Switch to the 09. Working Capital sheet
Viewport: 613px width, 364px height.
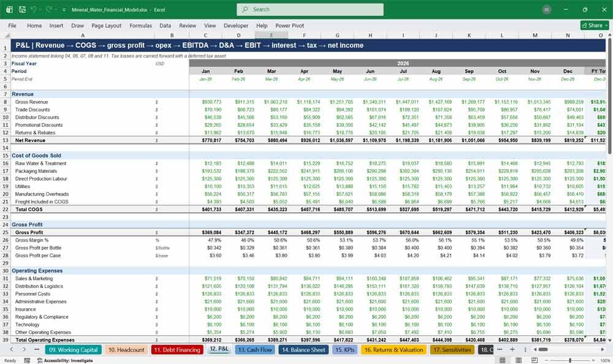click(x=73, y=350)
